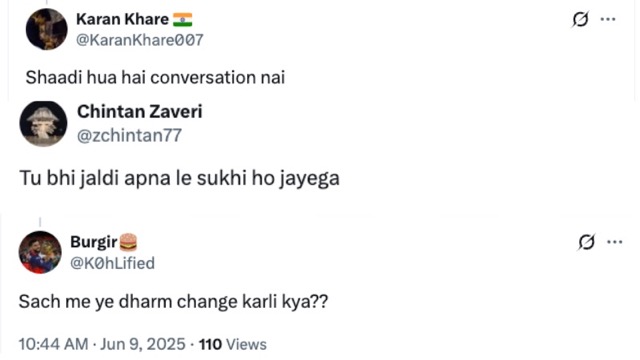
Task: Select the tweet text 'Shaadi hua hai conversation nai'
Action: [156, 78]
